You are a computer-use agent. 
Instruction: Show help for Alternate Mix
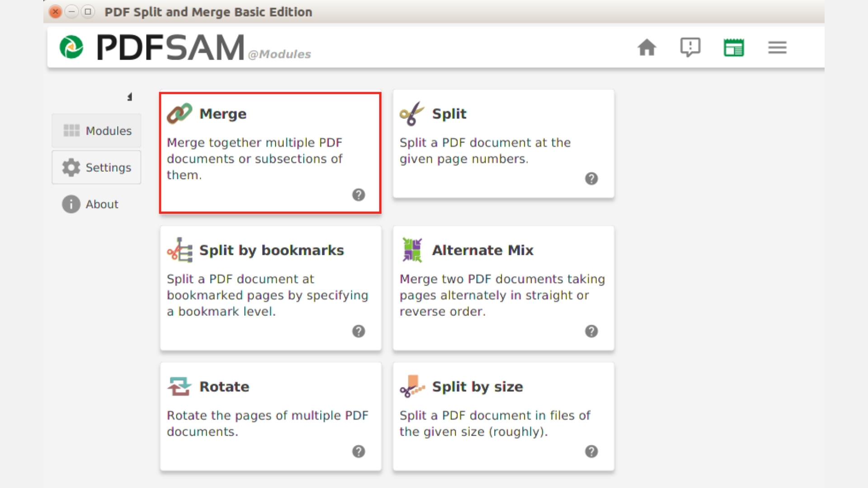coord(591,331)
